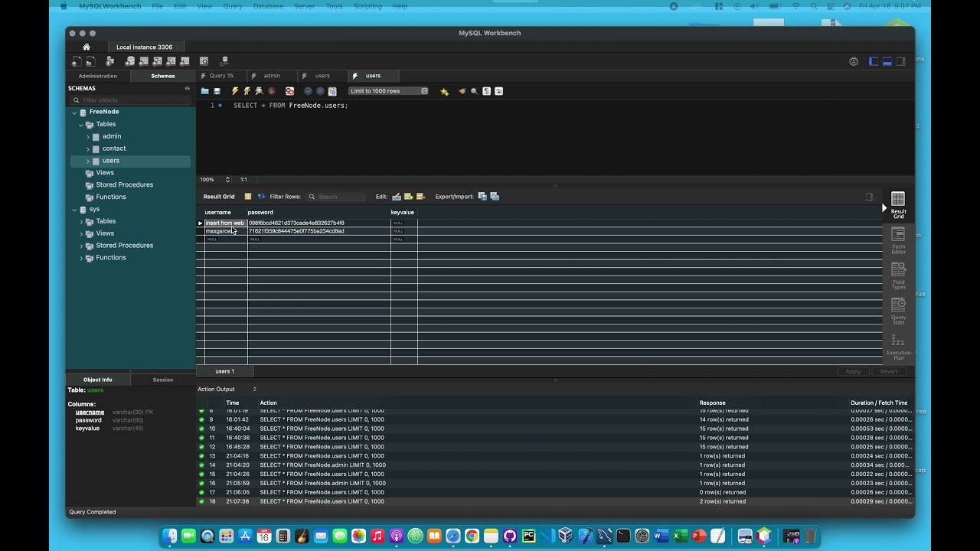Run EXPLAIN on the current statement
This screenshot has height=551, width=980.
coord(259,91)
